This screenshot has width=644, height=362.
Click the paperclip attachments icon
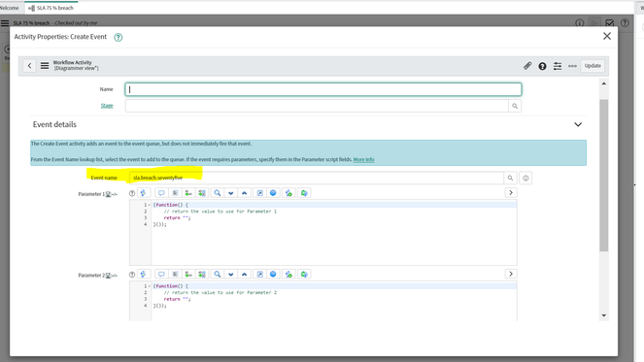[x=527, y=66]
